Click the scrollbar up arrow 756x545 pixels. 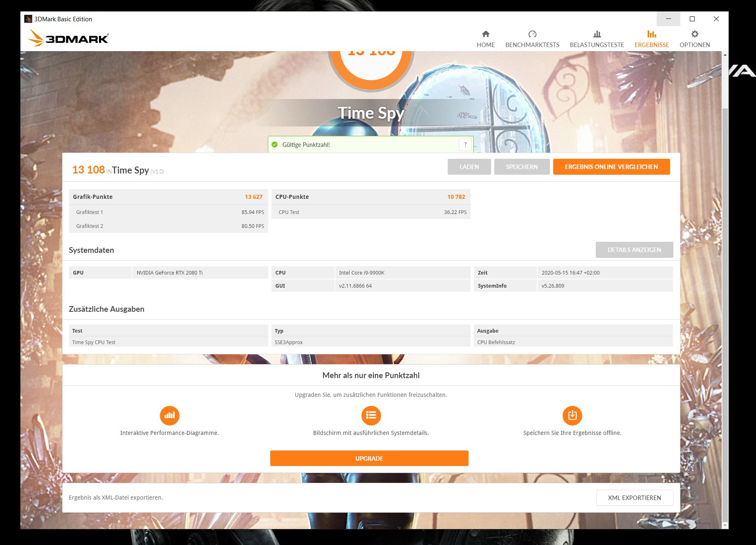point(725,54)
